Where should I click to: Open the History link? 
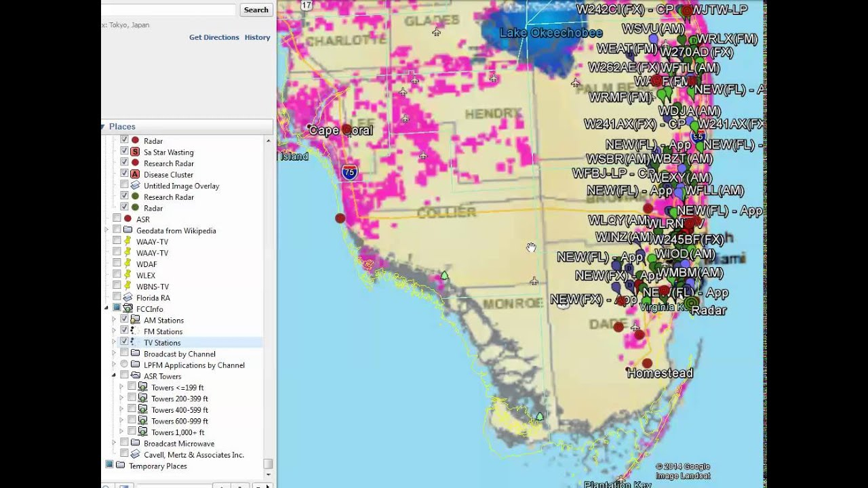(x=257, y=37)
